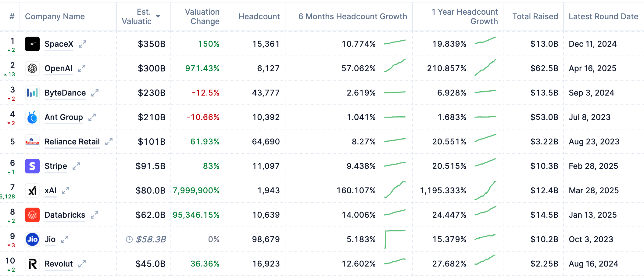Select the $350B valuation cell
Viewport: 644px width, 276px height.
pyautogui.click(x=152, y=44)
